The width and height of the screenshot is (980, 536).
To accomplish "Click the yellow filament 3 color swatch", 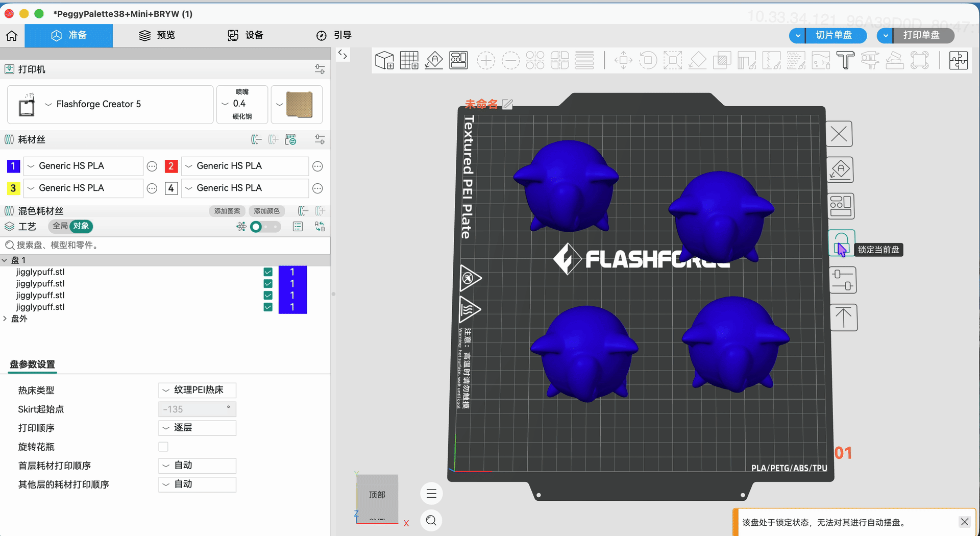I will coord(13,188).
